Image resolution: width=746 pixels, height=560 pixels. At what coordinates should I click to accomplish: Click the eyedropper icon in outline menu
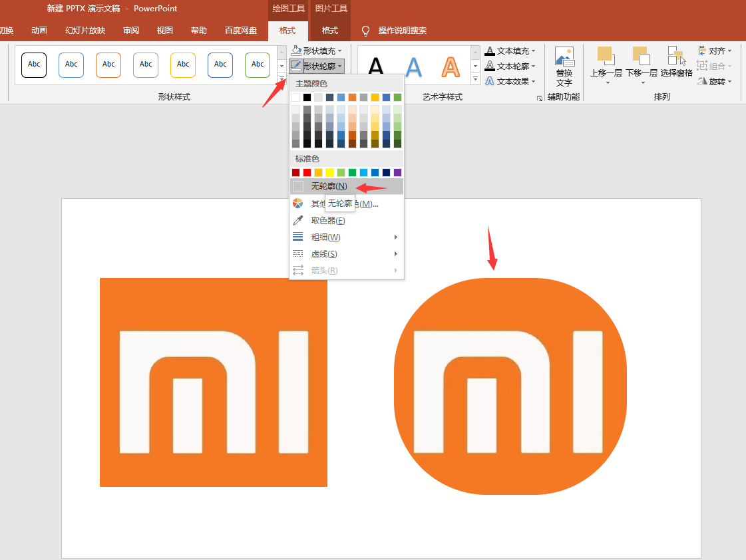click(x=298, y=221)
